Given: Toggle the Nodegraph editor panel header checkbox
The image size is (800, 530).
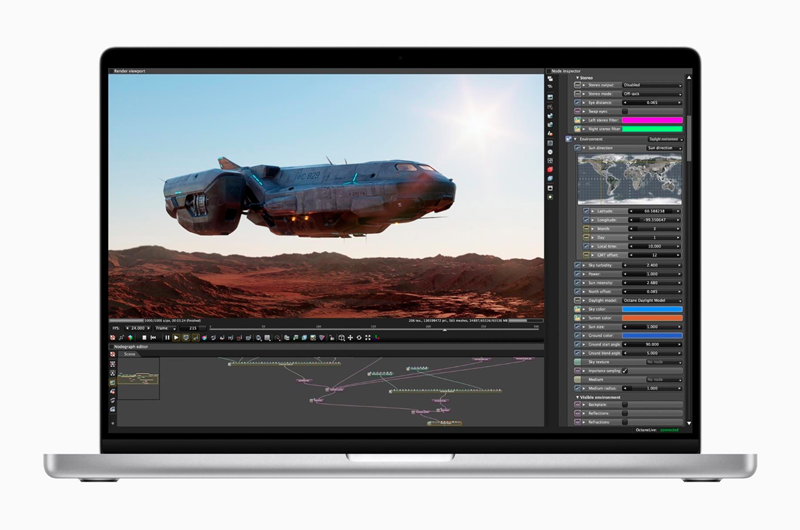Looking at the screenshot, I should pyautogui.click(x=111, y=346).
